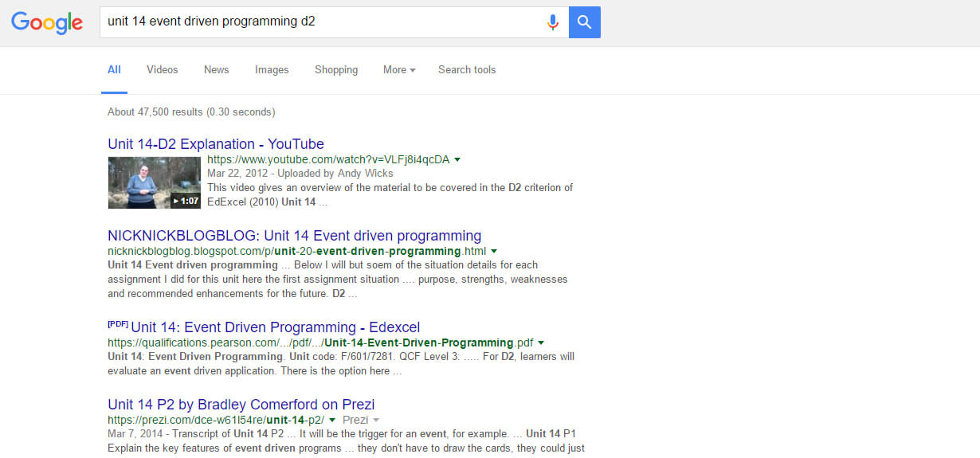Open NICKNICKBLOGBLOG Unit 14 result link

tap(295, 236)
